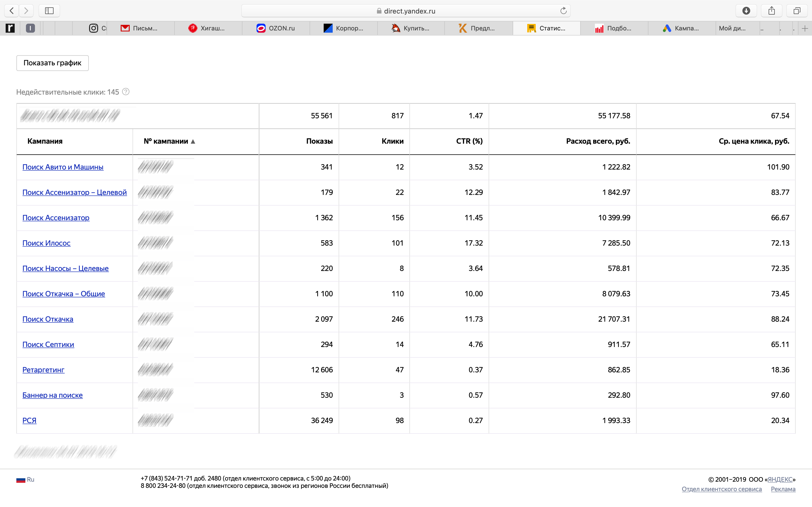Sort by № кампании column arrow

193,141
